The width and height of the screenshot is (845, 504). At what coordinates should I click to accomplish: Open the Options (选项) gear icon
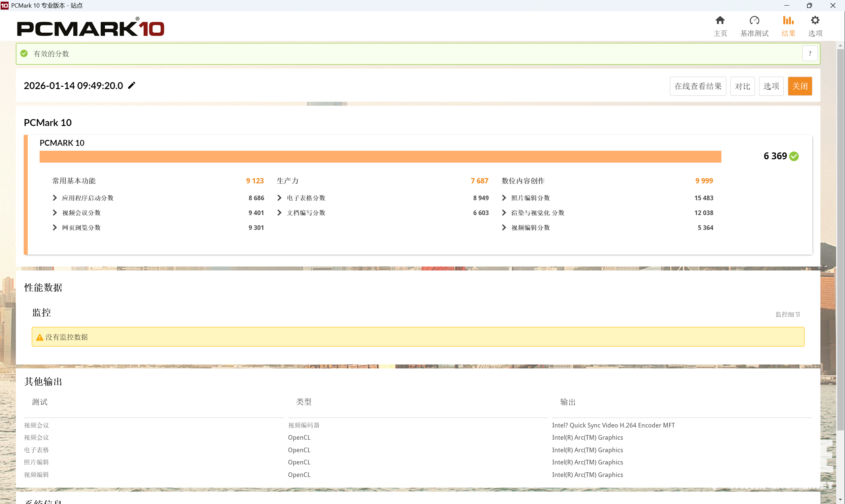click(815, 21)
